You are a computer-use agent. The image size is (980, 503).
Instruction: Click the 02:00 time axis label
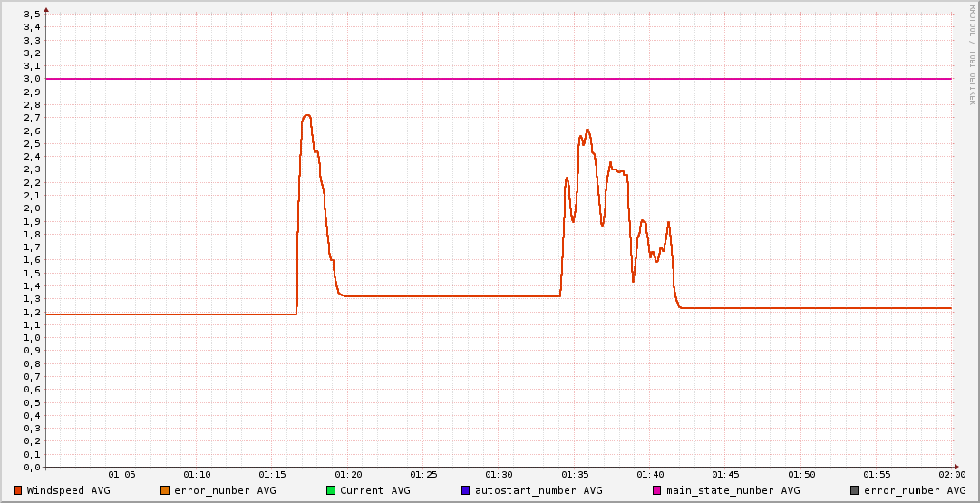[x=951, y=476]
